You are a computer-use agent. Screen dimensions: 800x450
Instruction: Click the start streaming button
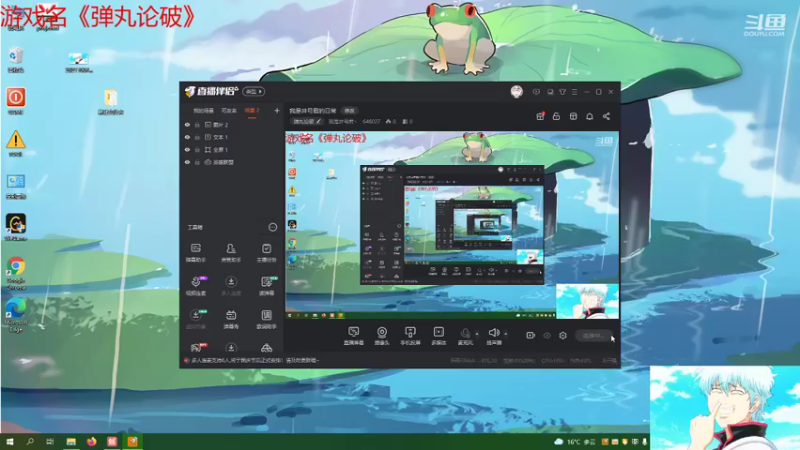click(x=593, y=335)
